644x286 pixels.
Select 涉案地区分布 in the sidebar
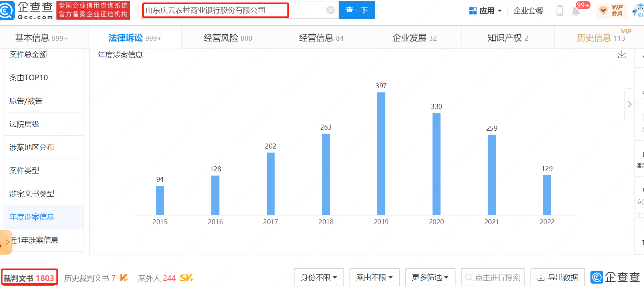pyautogui.click(x=44, y=147)
